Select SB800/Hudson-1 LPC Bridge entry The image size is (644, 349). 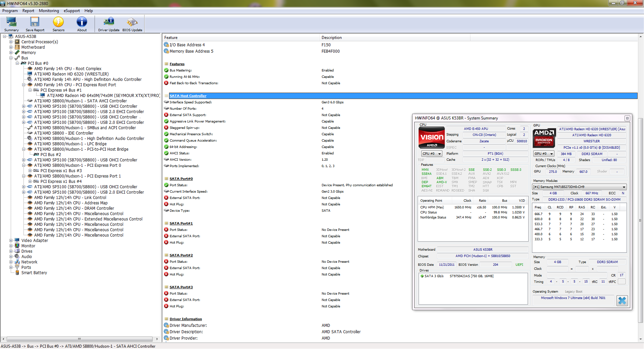tap(70, 144)
